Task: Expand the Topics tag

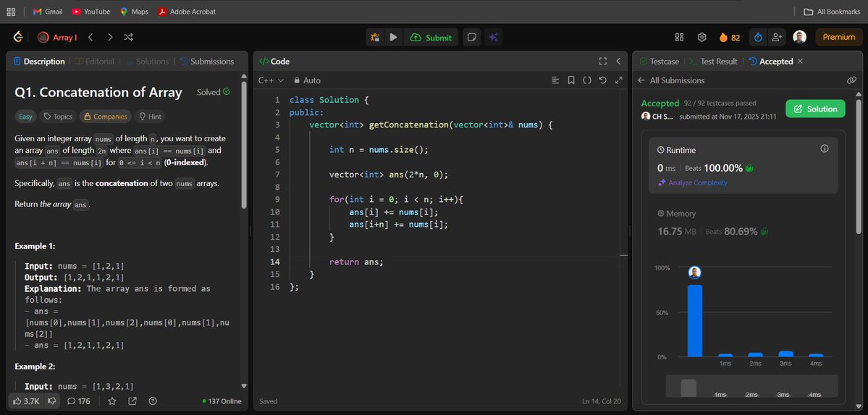Action: tap(58, 117)
